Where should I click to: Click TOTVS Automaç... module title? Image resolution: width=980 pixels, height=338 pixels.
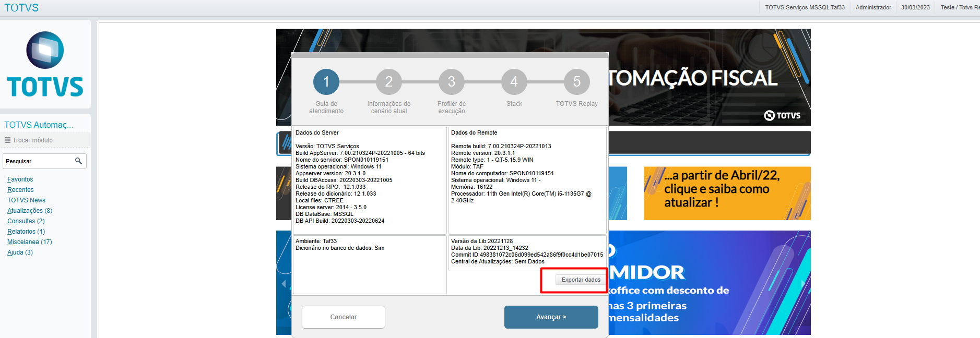point(39,125)
